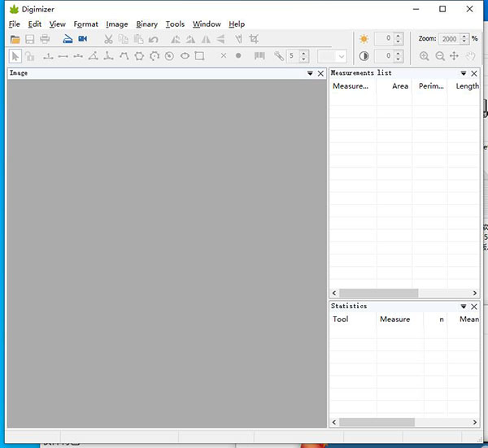The width and height of the screenshot is (488, 448).
Task: Open the Tools menu
Action: [x=175, y=24]
